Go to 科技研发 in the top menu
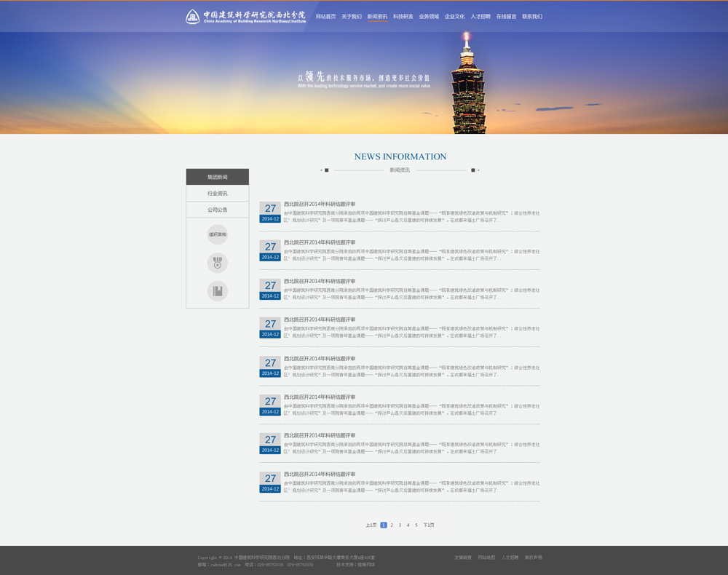This screenshot has height=575, width=728. 403,17
